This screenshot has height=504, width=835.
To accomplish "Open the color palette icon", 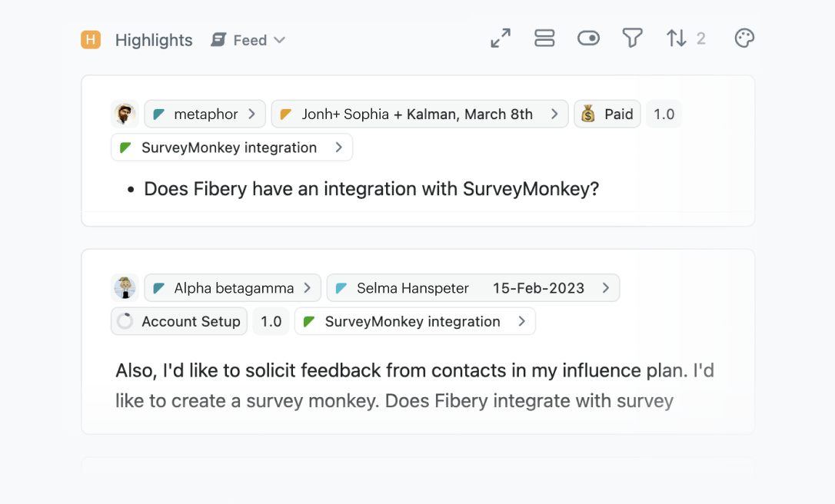I will (x=744, y=38).
